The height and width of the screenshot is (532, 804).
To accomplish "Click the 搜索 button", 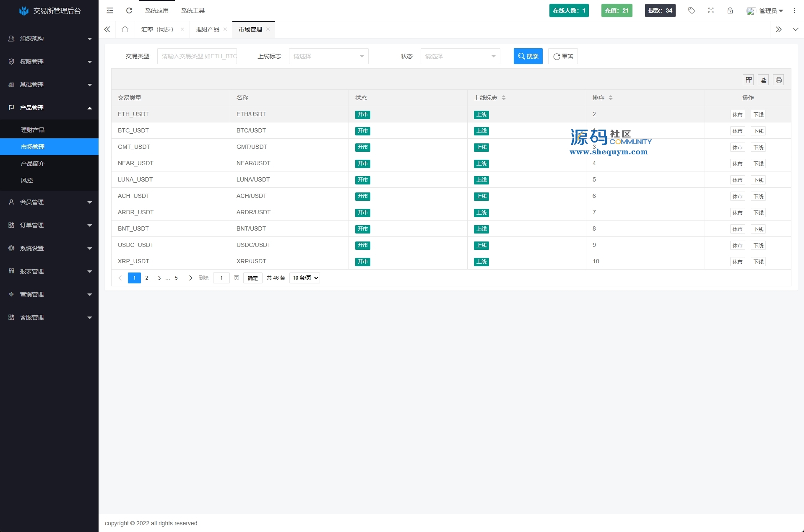I will pos(528,56).
